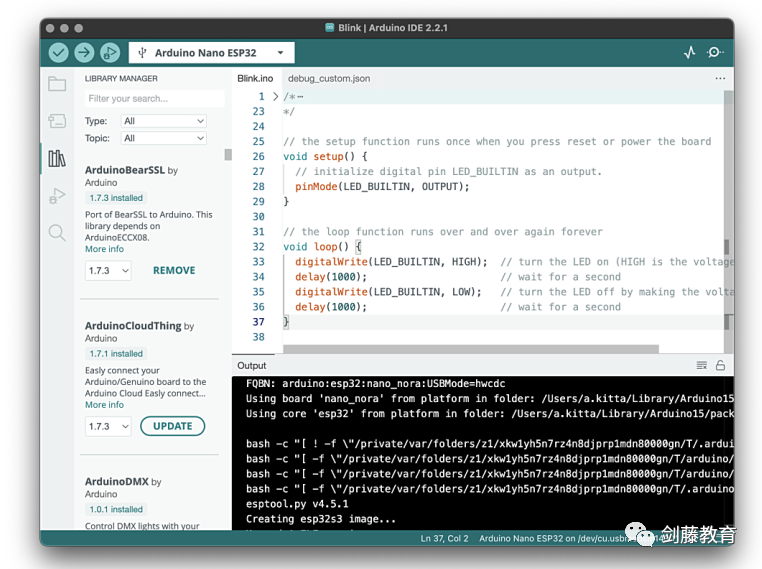
Task: Click the ArduinoCloudThing library title
Action: [133, 326]
